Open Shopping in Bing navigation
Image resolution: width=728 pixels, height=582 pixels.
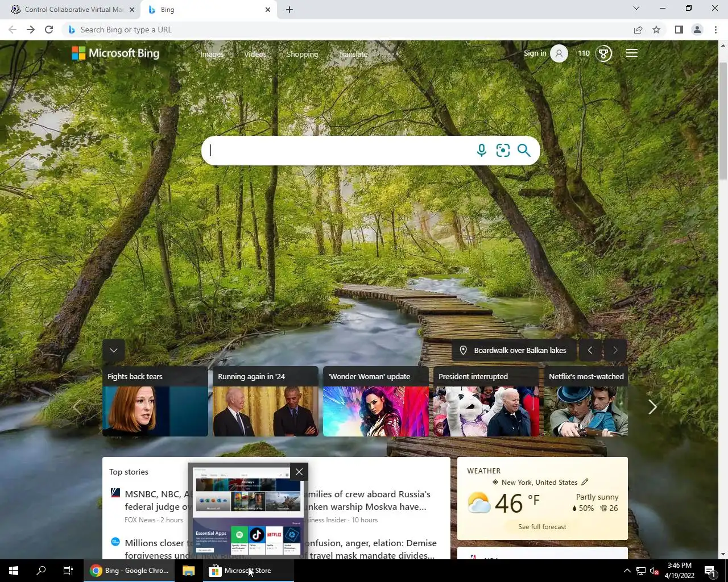[302, 54]
